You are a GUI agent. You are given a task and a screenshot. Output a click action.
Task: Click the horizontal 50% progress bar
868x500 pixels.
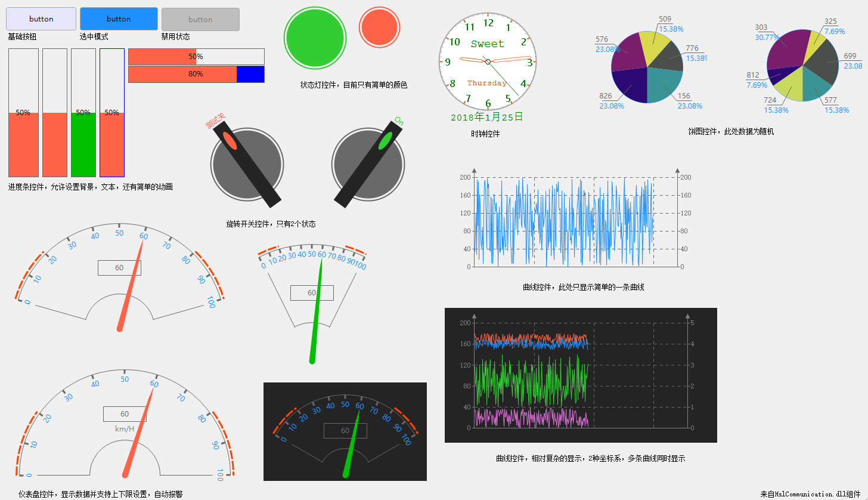196,57
